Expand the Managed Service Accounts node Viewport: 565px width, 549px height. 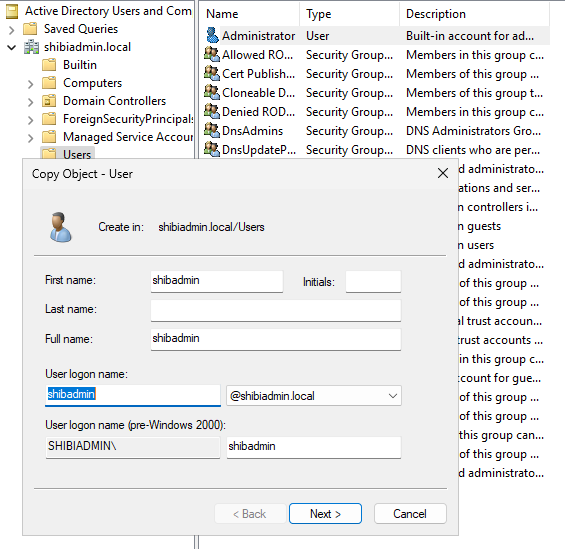tap(31, 138)
